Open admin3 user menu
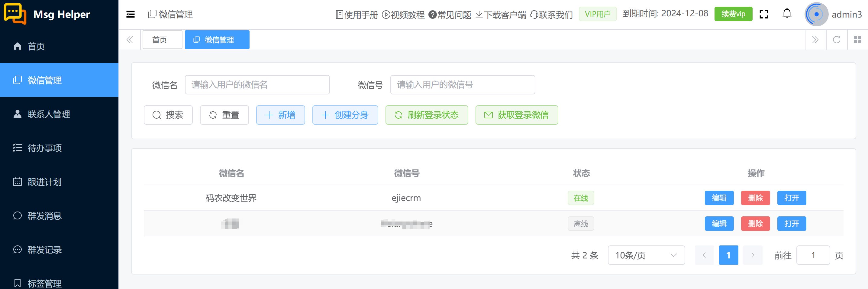The image size is (868, 289). coord(847,15)
